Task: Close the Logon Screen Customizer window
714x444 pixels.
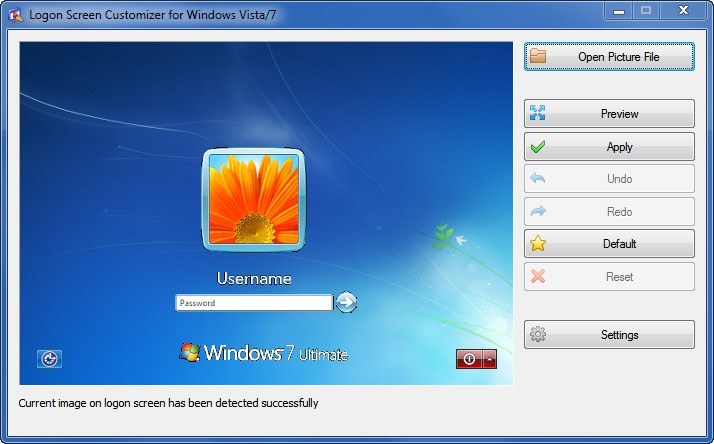Action: [683, 11]
